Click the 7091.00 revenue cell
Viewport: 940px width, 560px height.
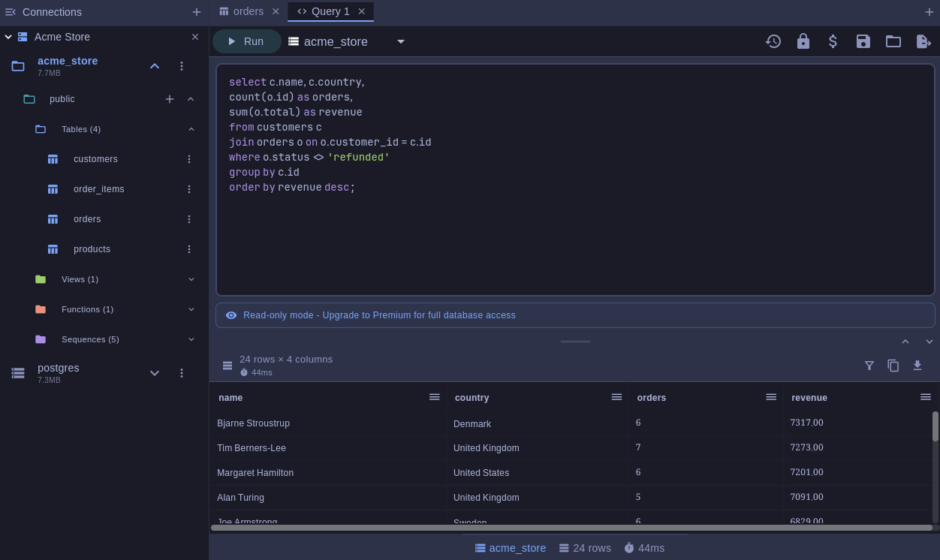[856, 497]
